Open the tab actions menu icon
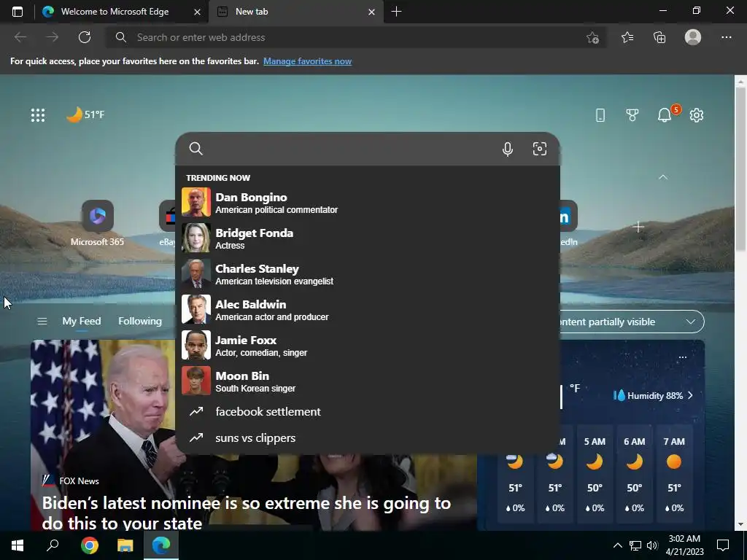The width and height of the screenshot is (747, 560). pyautogui.click(x=18, y=12)
